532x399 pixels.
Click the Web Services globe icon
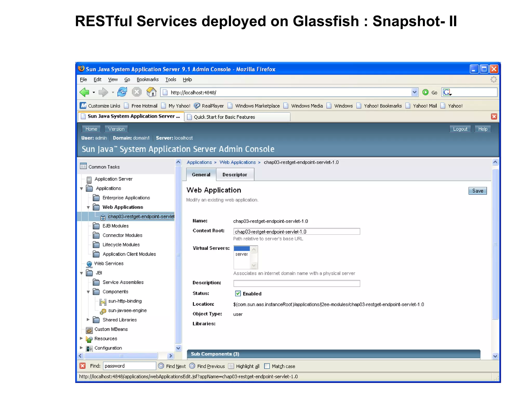click(89, 264)
